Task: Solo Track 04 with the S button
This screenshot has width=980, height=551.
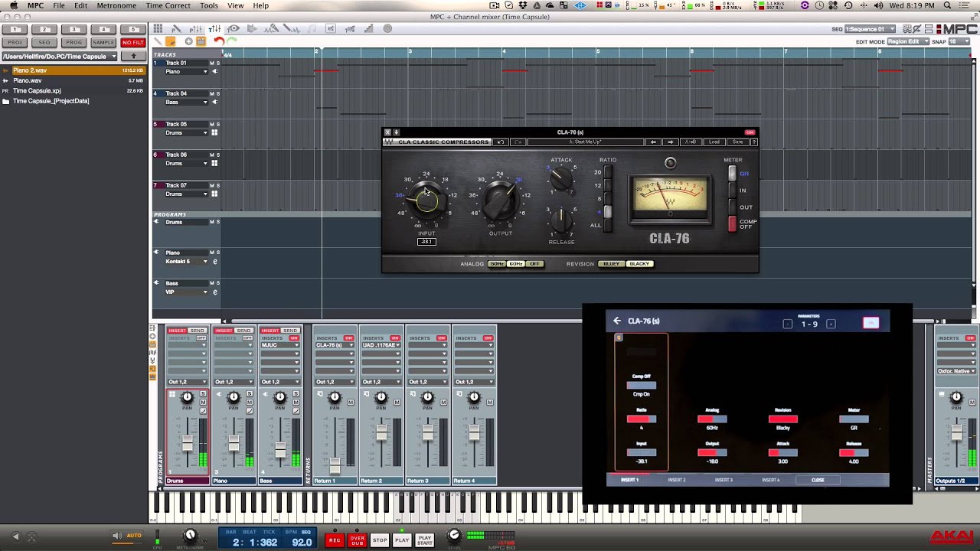Action: pos(218,93)
